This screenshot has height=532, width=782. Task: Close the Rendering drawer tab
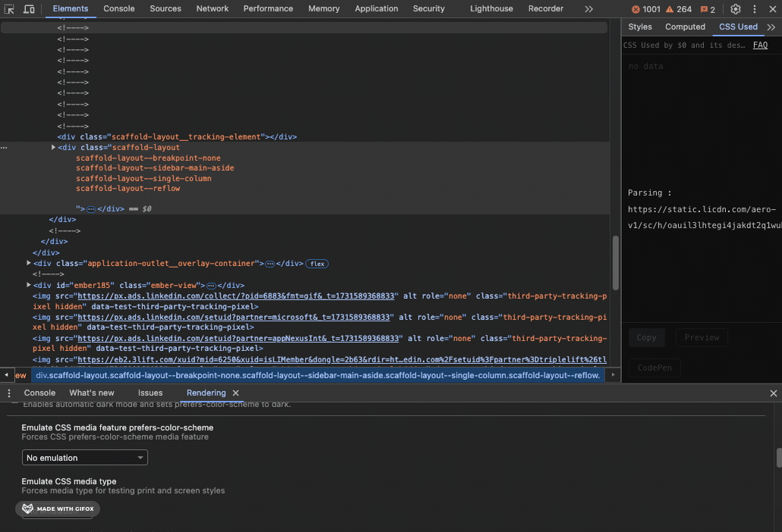[x=236, y=393]
